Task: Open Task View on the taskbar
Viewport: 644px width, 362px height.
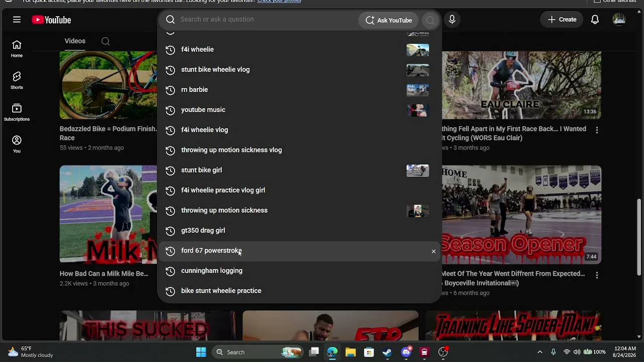Action: click(x=314, y=352)
